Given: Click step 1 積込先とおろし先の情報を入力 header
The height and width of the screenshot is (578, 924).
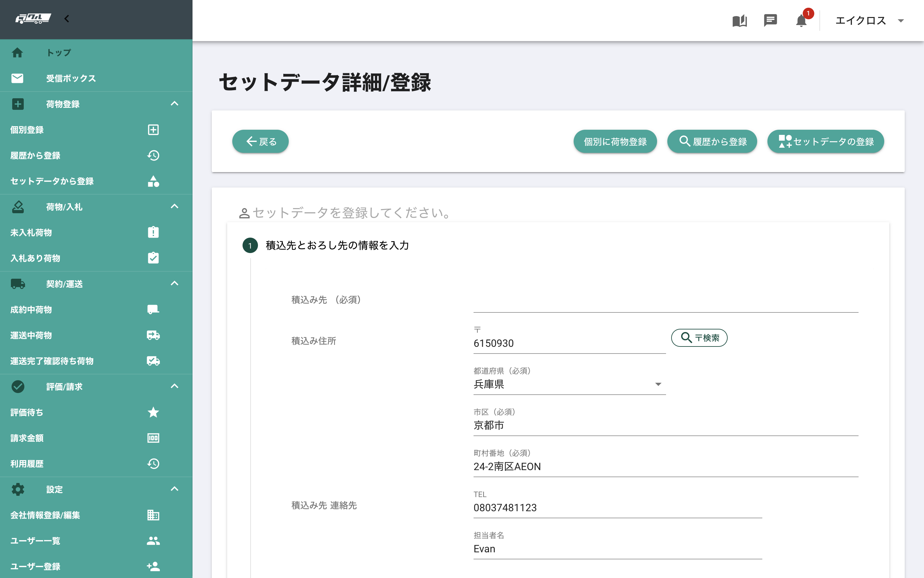Looking at the screenshot, I should coord(326,245).
